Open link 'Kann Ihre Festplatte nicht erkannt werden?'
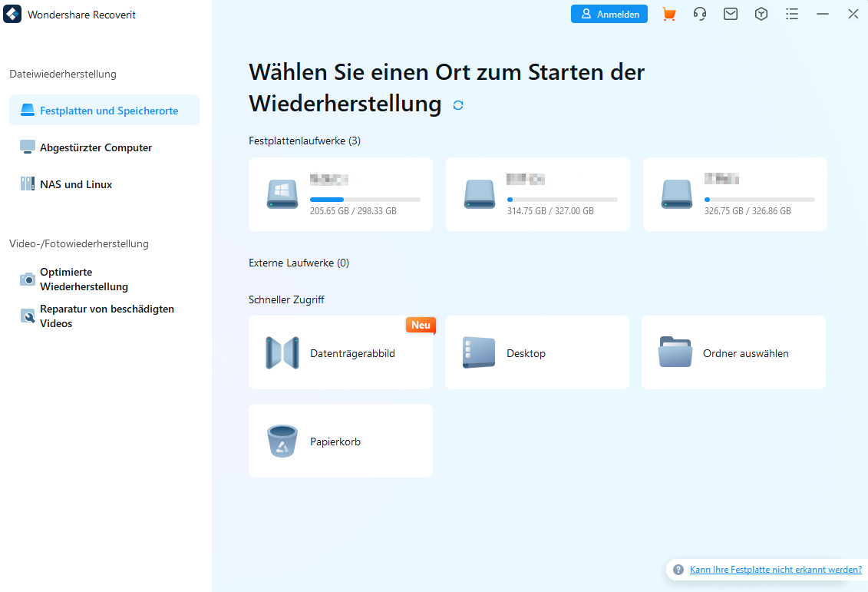 coord(775,570)
